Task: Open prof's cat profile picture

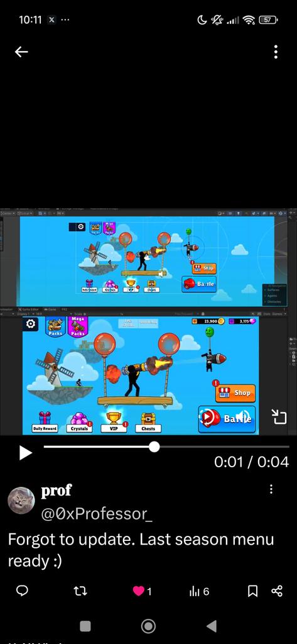Action: [21, 500]
